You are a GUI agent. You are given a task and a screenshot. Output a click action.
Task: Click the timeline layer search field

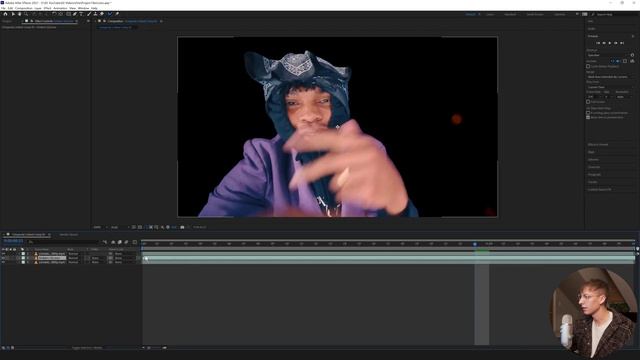coord(64,242)
